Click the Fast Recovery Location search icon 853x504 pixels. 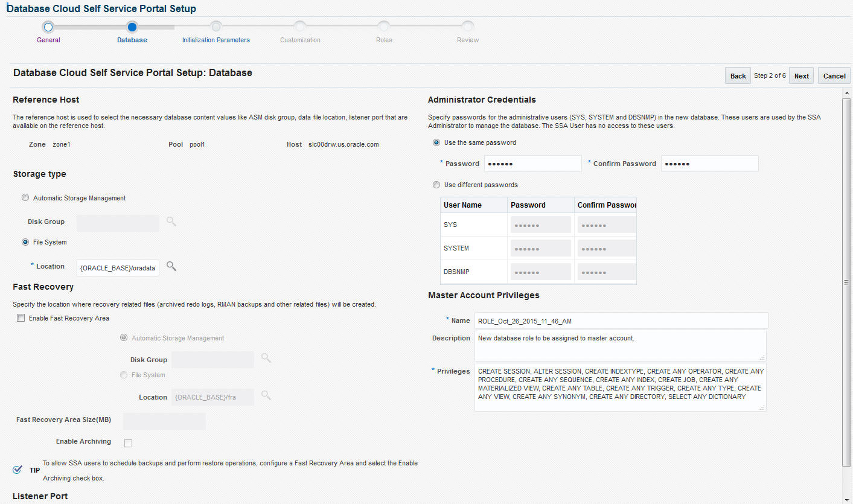click(x=266, y=395)
